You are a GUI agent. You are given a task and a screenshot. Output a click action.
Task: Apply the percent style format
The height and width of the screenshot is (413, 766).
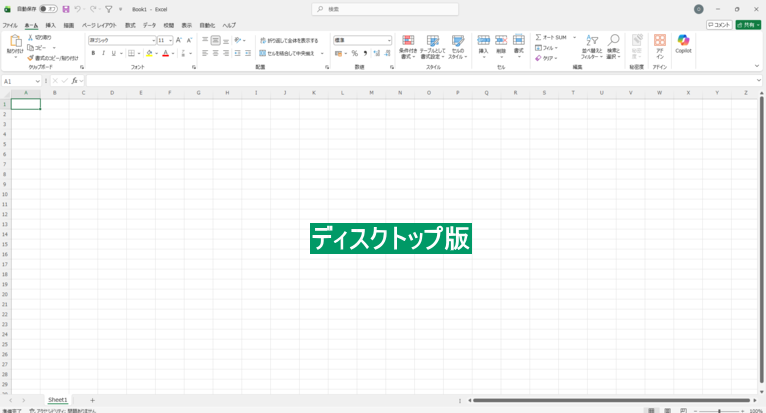point(355,53)
